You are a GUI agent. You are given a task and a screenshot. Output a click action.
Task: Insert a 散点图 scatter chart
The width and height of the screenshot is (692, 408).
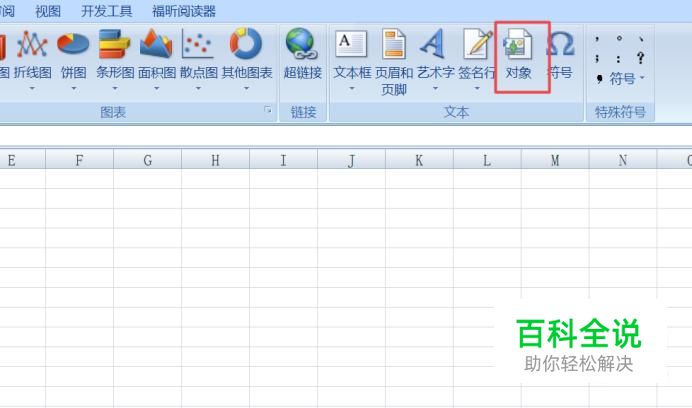198,60
